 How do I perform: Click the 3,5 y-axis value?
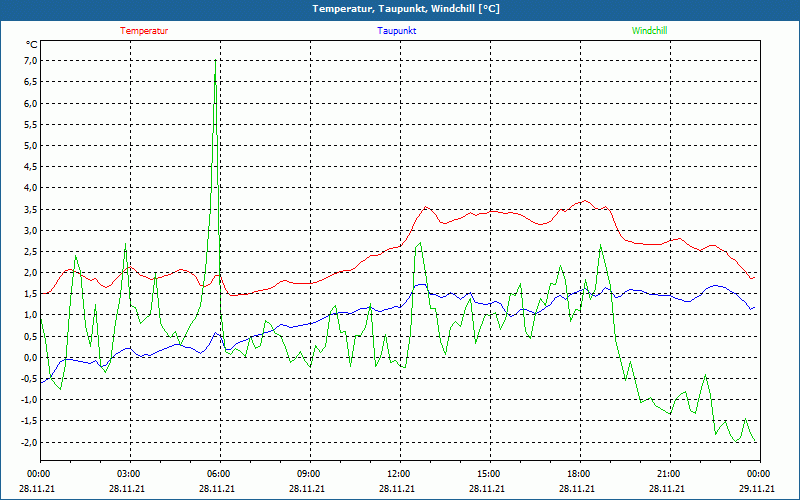click(31, 209)
